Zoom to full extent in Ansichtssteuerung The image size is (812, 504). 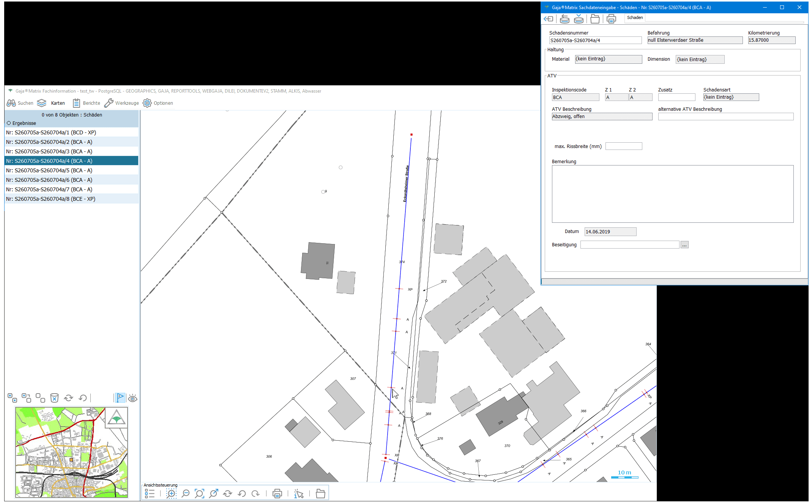point(199,493)
